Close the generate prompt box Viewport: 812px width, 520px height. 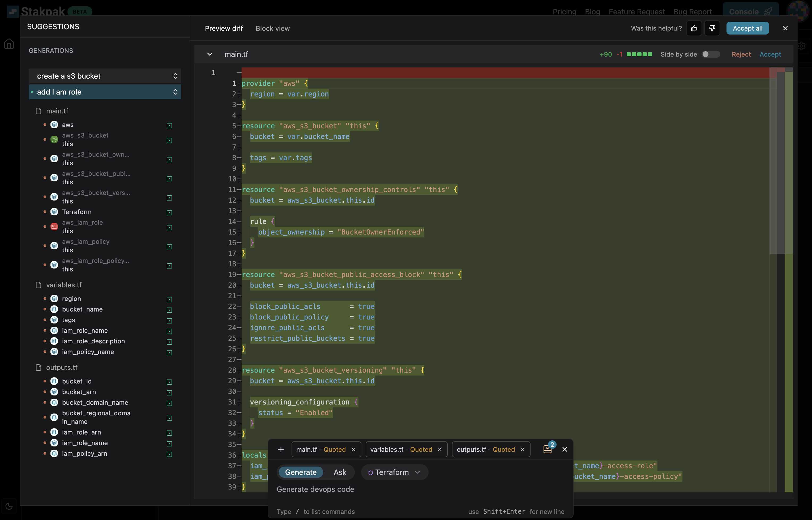tap(565, 449)
